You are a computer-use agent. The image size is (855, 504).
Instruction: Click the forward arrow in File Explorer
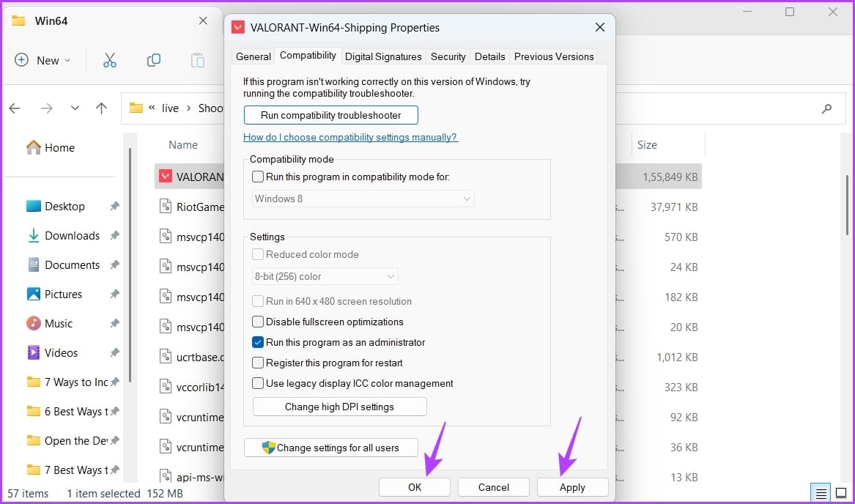point(47,108)
